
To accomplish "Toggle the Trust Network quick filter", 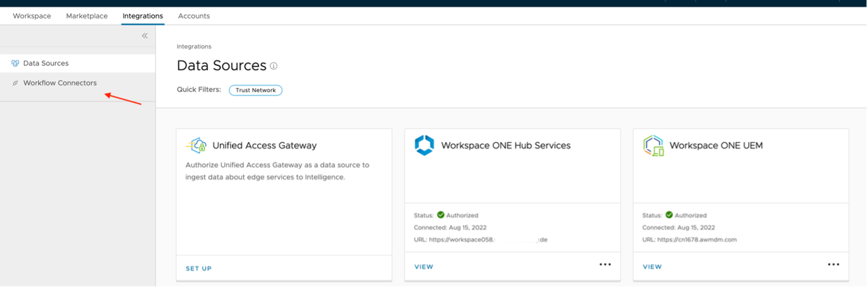I will 255,90.
